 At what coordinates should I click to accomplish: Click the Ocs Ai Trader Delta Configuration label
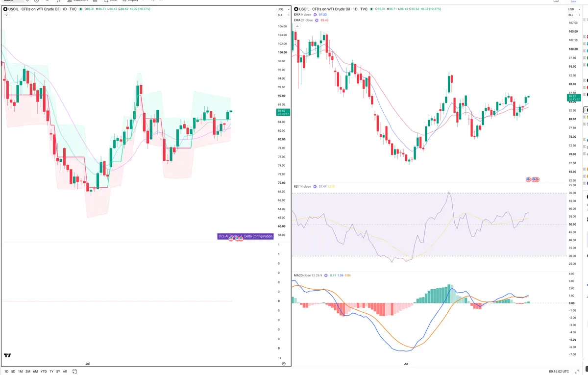coord(245,236)
